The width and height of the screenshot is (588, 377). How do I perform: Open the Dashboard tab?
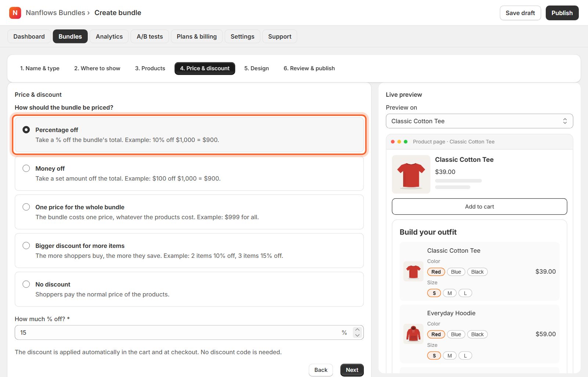pos(29,36)
